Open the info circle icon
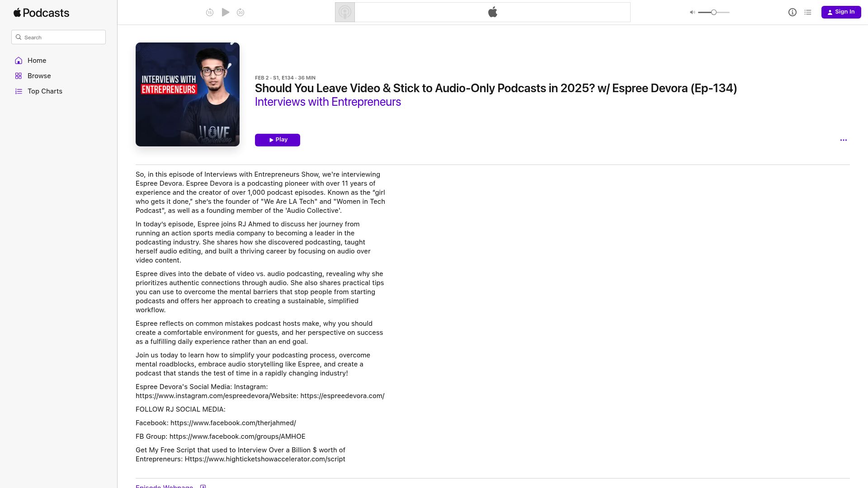This screenshot has height=488, width=868. point(792,13)
